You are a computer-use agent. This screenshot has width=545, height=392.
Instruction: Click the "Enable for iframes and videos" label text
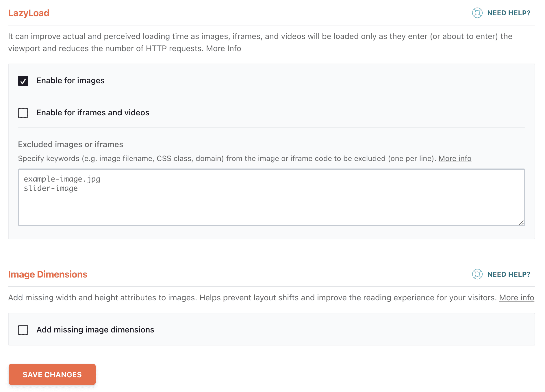(x=93, y=113)
